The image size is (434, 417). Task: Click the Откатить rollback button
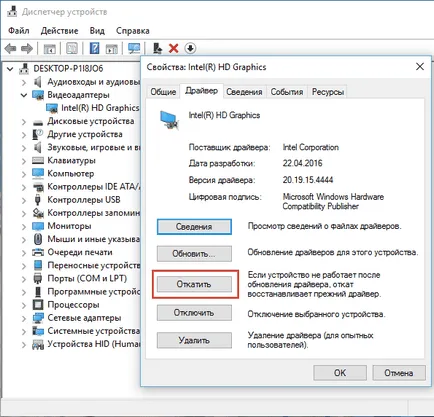click(194, 284)
